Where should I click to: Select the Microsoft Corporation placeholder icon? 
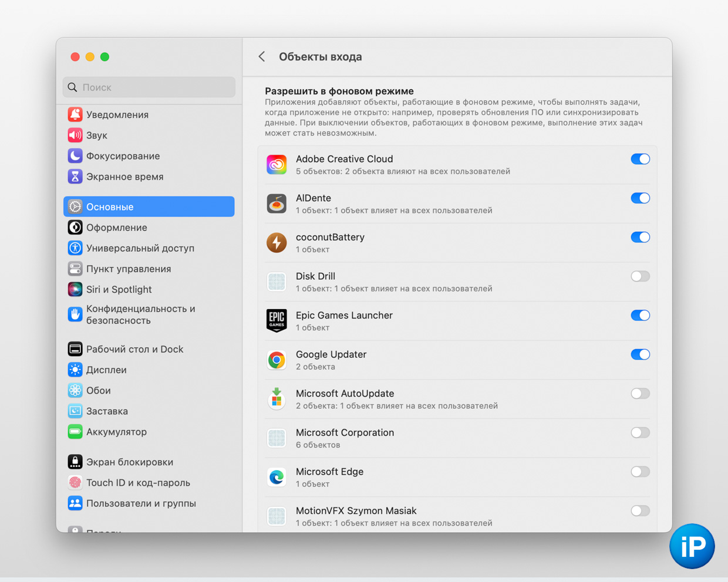(277, 438)
